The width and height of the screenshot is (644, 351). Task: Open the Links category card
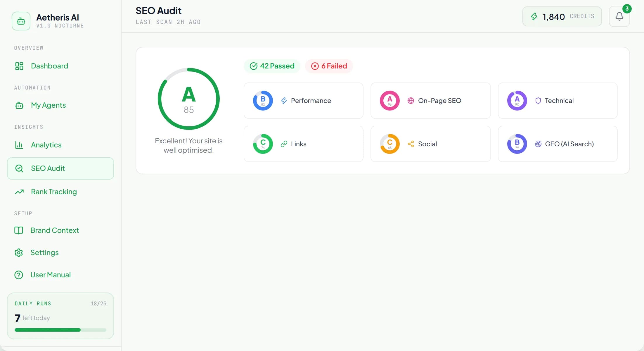(304, 144)
